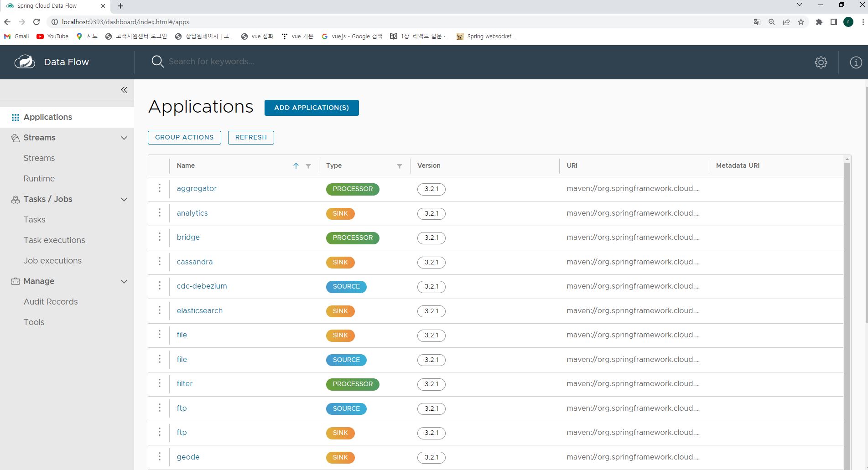This screenshot has width=868, height=470.
Task: Collapse the Manage sidebar group
Action: 124,281
